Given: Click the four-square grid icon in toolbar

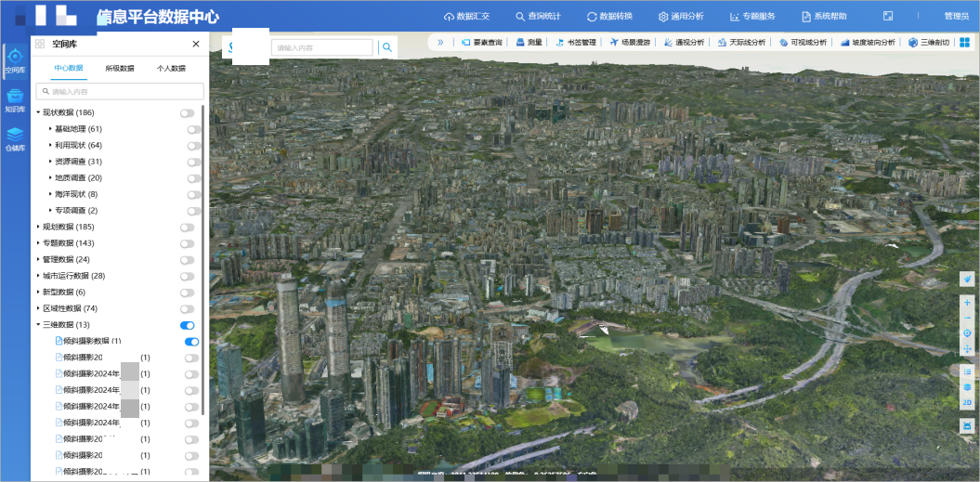Looking at the screenshot, I should (966, 43).
